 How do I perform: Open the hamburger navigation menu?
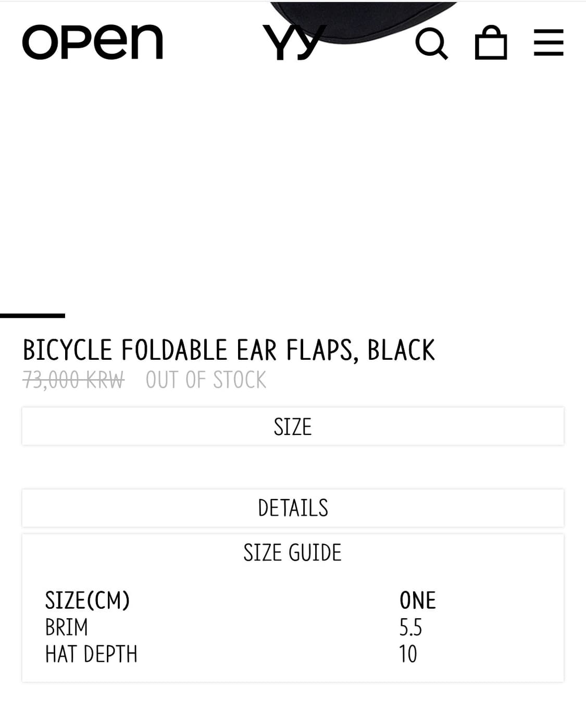[x=548, y=43]
